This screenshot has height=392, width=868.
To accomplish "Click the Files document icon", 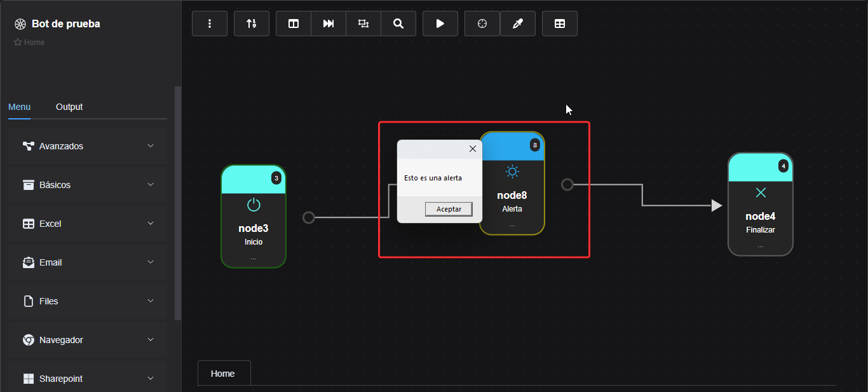I will (29, 301).
